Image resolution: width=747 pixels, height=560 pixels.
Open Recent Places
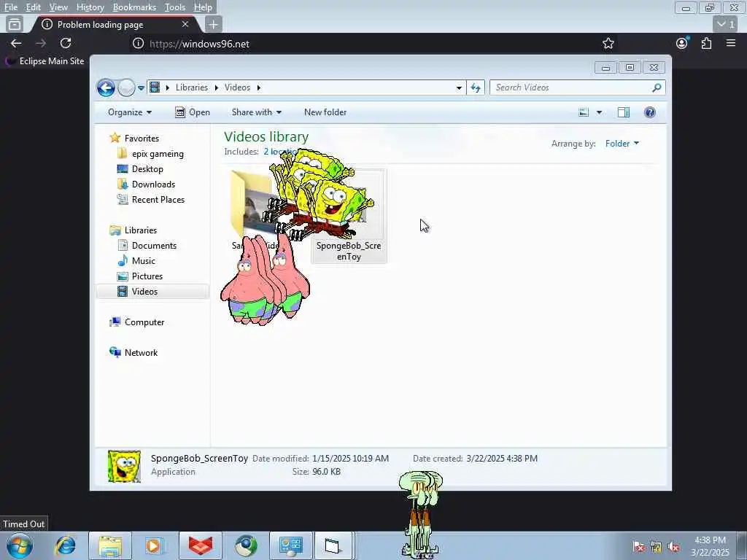(158, 200)
